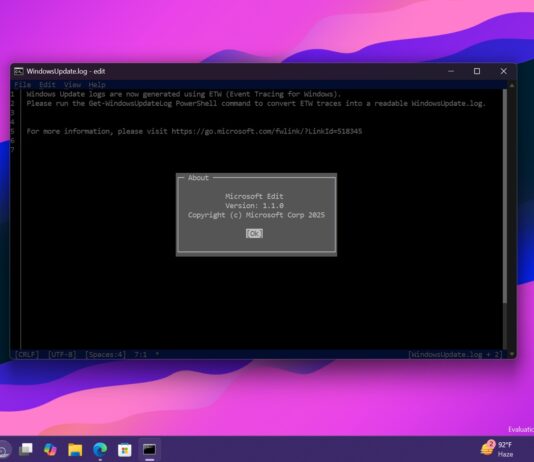Minimize the edit window
Image resolution: width=534 pixels, height=462 pixels.
click(x=451, y=71)
